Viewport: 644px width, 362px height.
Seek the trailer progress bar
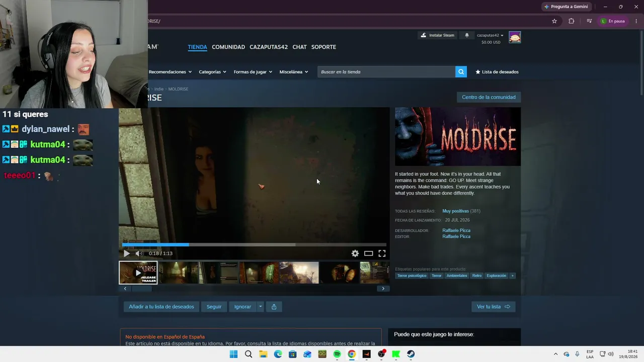254,245
